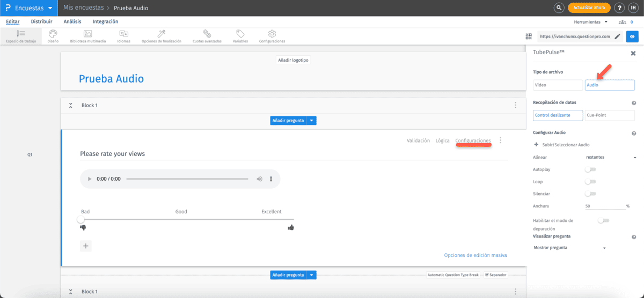The height and width of the screenshot is (298, 644).
Task: Switch to the Editar tab
Action: point(13,22)
